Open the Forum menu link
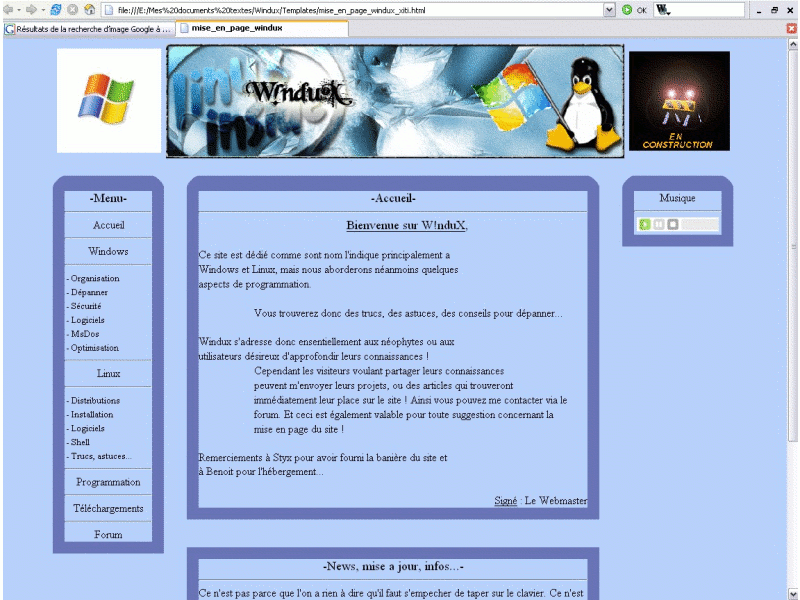 108,535
